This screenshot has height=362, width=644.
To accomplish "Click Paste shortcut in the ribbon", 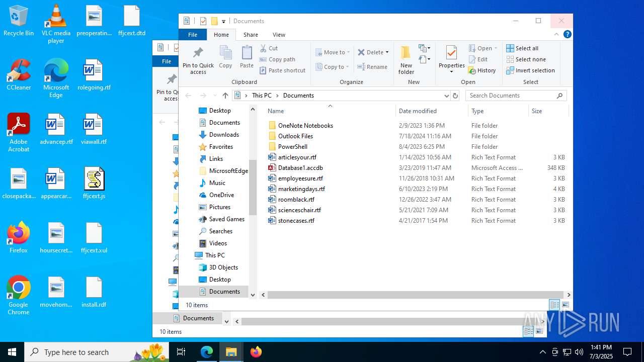I will click(x=282, y=70).
